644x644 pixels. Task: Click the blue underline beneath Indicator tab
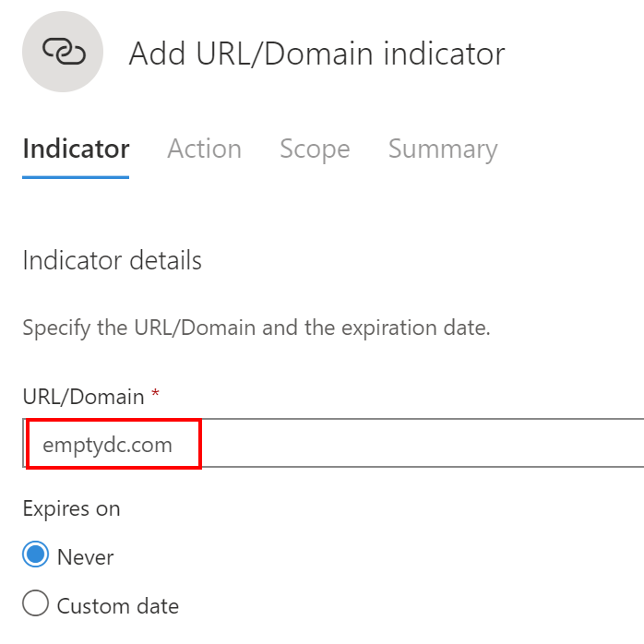point(76,176)
